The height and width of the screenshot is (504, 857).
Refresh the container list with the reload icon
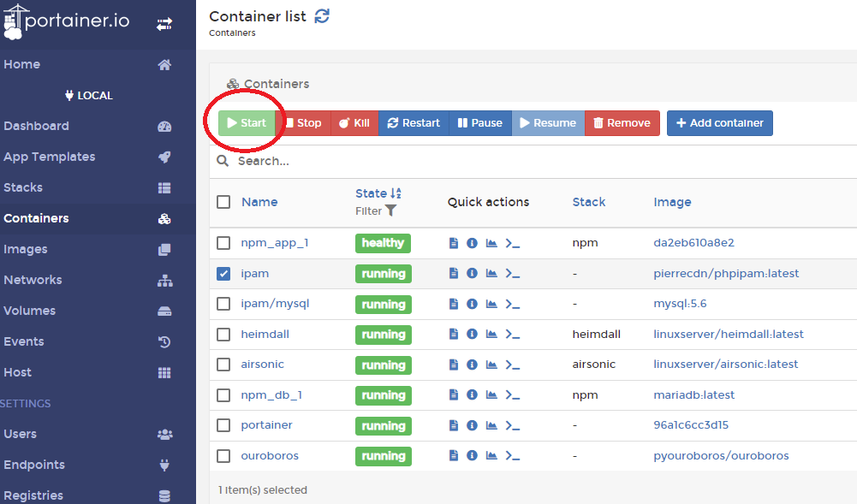322,16
